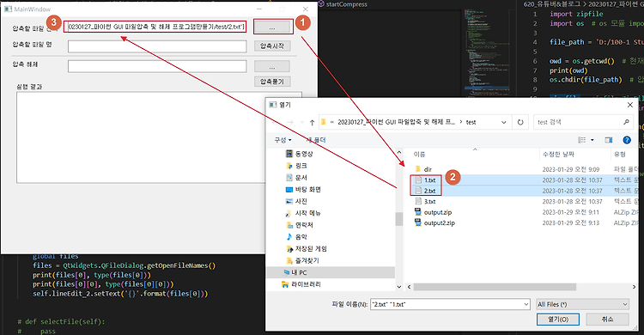Click the 20230127 folder segment in address bar

click(396, 122)
